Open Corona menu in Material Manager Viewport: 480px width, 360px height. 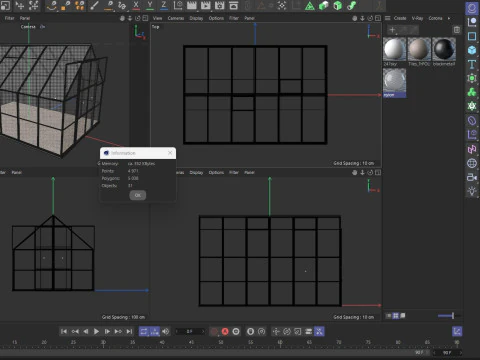coord(435,18)
